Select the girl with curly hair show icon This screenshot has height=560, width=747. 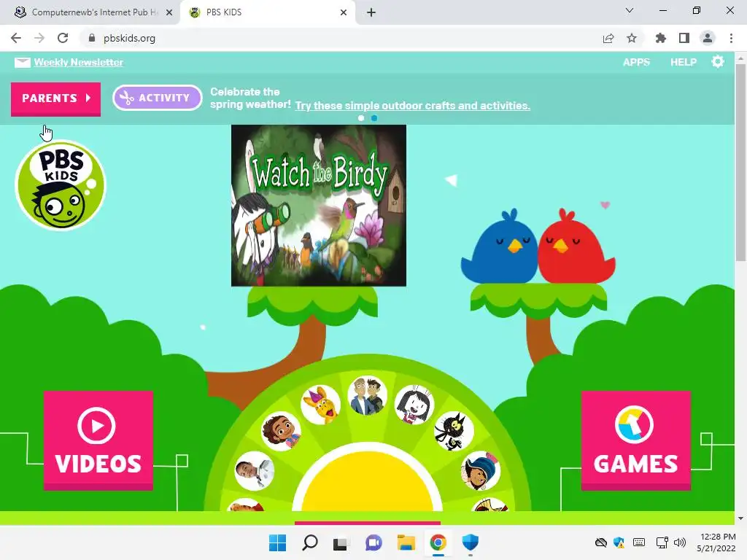(281, 431)
